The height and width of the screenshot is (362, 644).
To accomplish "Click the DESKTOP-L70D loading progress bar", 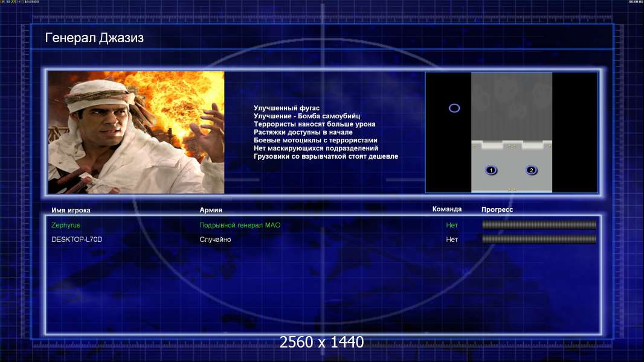I will click(539, 239).
